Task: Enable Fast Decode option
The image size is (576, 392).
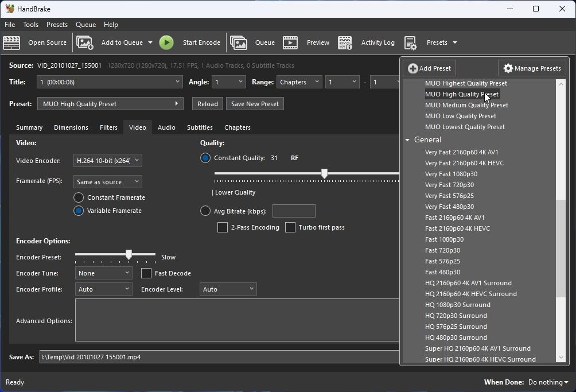Action: [x=146, y=273]
